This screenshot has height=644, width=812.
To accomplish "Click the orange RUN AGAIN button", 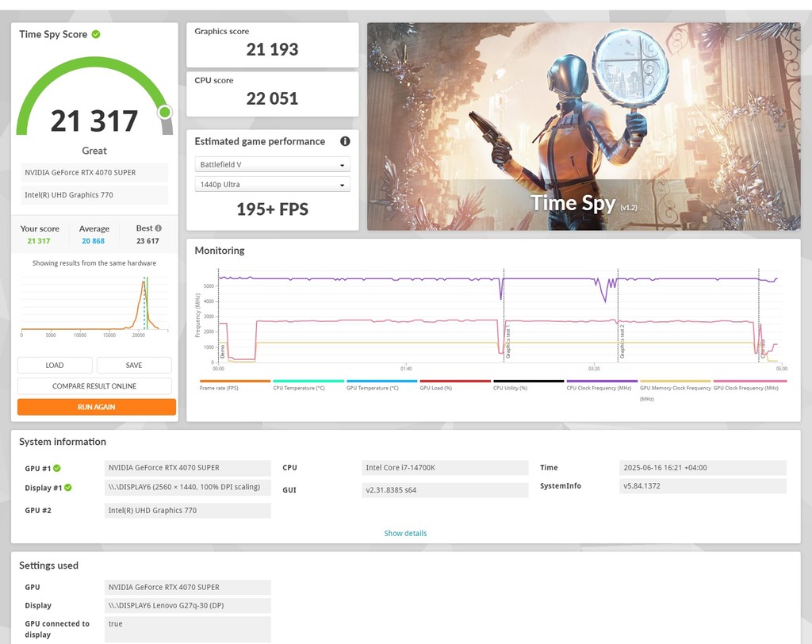I will point(97,407).
